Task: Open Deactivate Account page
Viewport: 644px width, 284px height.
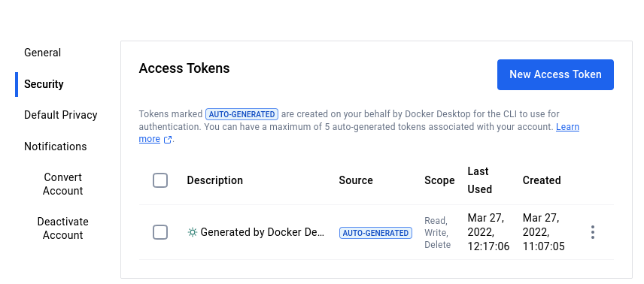Action: tap(63, 228)
